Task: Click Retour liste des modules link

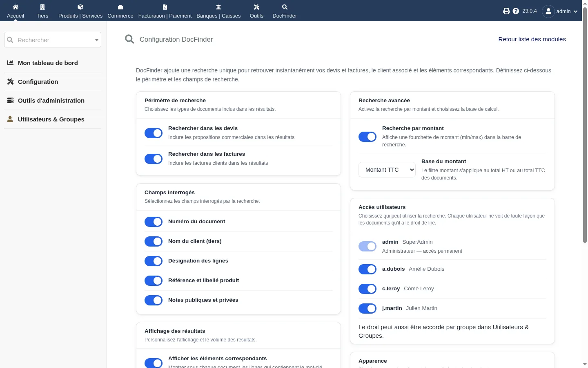Action: pyautogui.click(x=532, y=39)
